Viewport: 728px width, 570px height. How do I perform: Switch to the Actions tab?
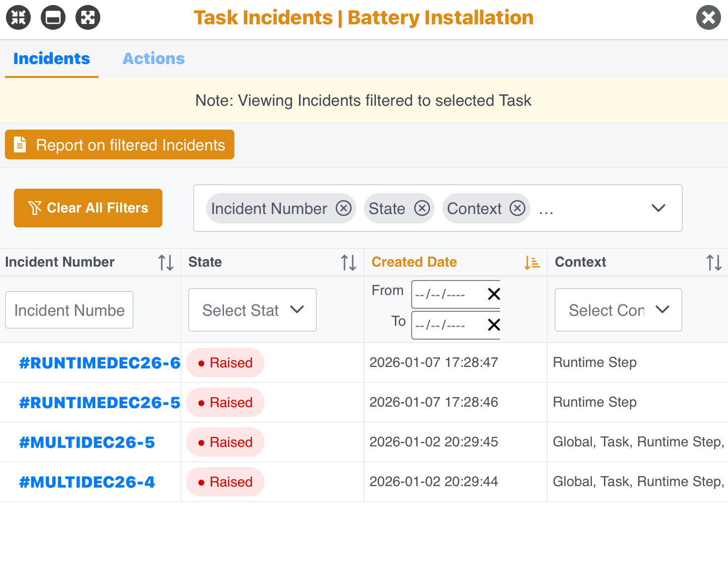[153, 59]
